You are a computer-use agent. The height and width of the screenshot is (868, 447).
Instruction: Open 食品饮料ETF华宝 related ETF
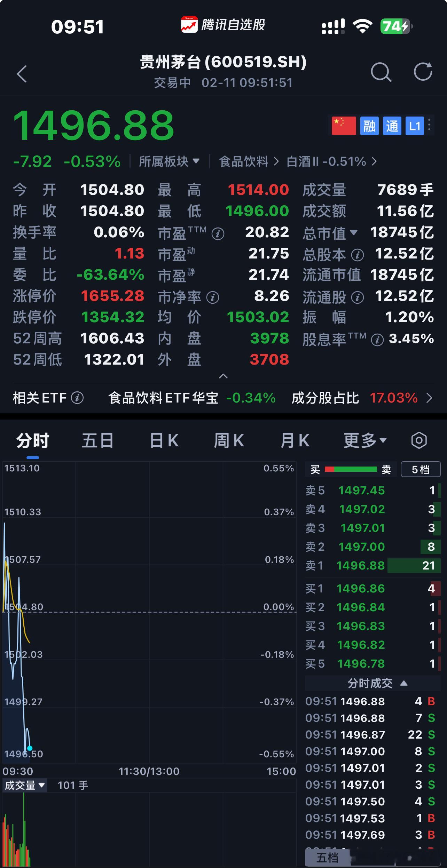click(192, 398)
